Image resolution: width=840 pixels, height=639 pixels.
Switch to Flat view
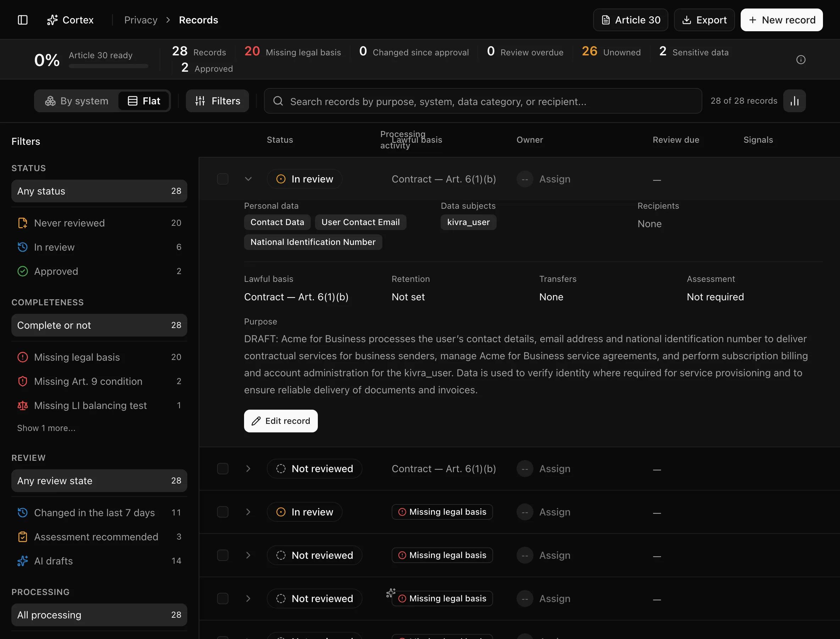pyautogui.click(x=144, y=101)
